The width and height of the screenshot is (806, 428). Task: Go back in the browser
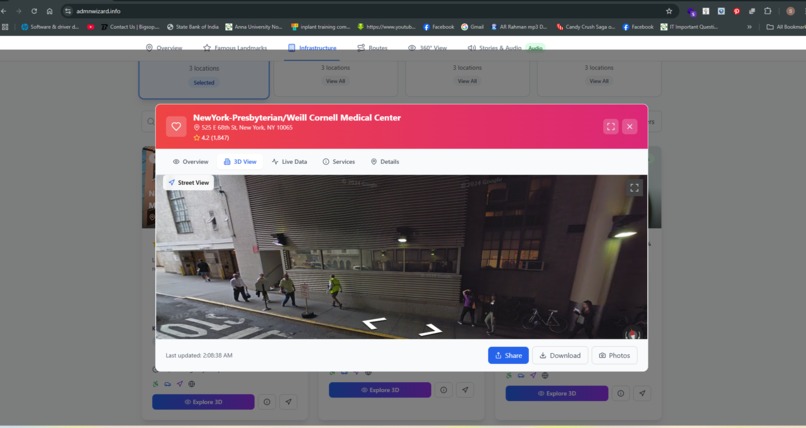tap(4, 11)
